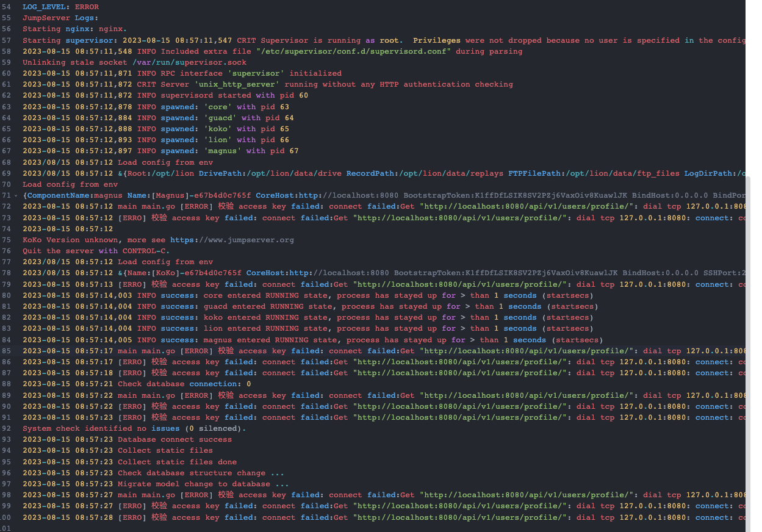Screen dimensions: 762x532
Task: Click "spawned: 'magnus' with pid 67" text
Action: pyautogui.click(x=229, y=151)
